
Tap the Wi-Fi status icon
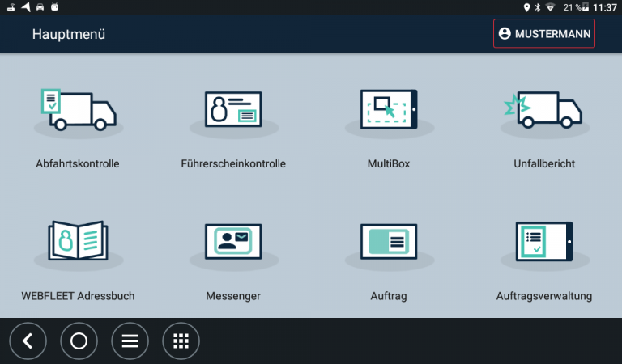[550, 7]
